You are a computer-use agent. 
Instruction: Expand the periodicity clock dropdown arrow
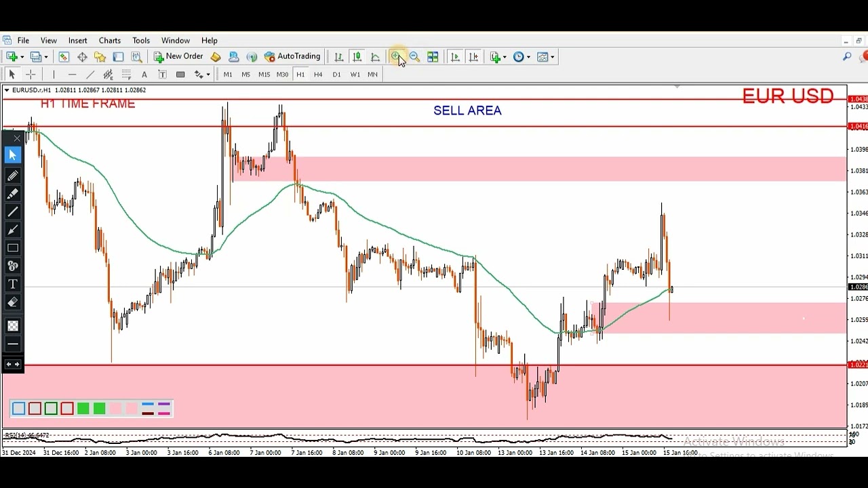528,58
